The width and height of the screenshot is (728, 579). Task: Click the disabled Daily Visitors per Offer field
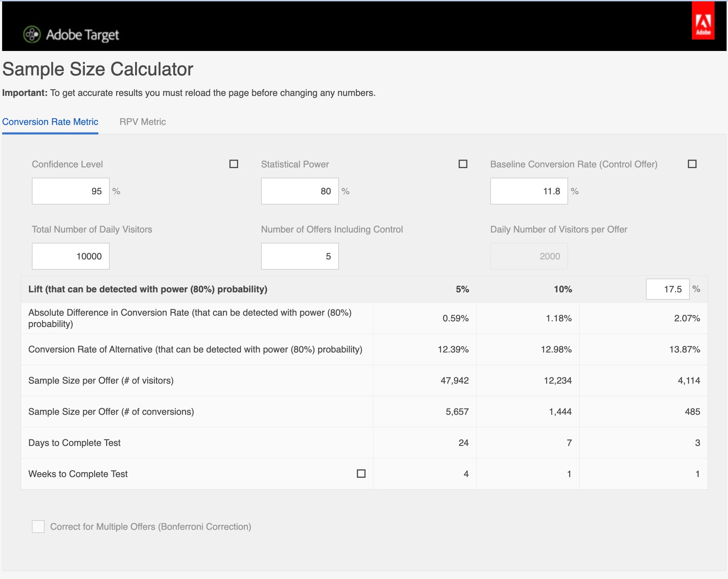(x=529, y=256)
